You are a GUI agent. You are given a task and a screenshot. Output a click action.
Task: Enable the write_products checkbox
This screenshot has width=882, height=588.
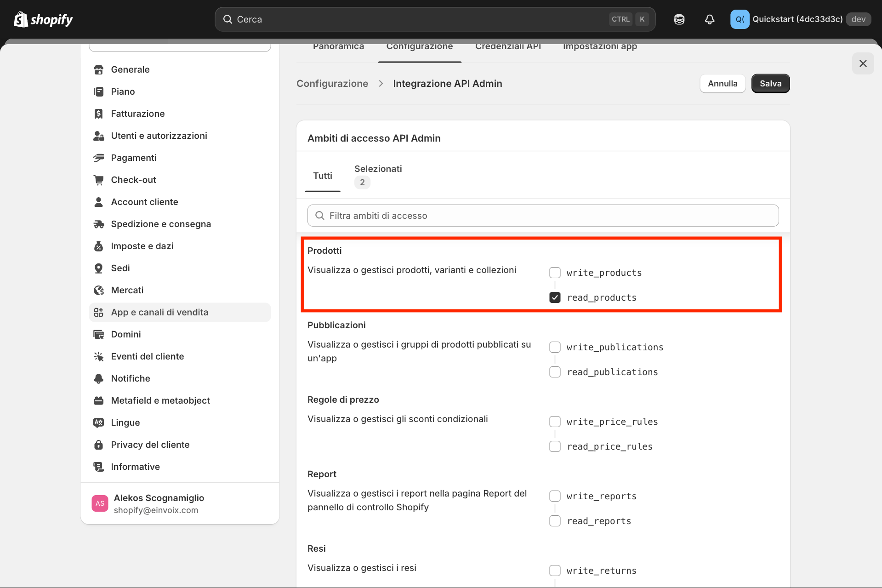coord(555,273)
